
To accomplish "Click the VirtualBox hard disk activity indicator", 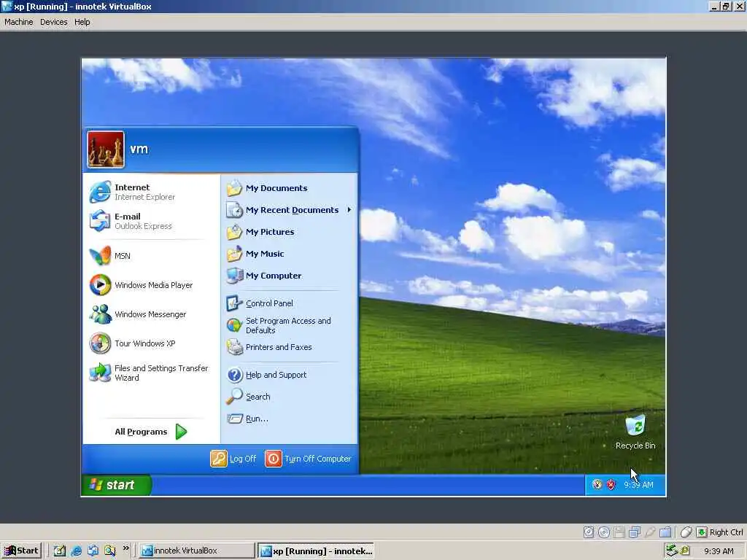I will (x=589, y=532).
